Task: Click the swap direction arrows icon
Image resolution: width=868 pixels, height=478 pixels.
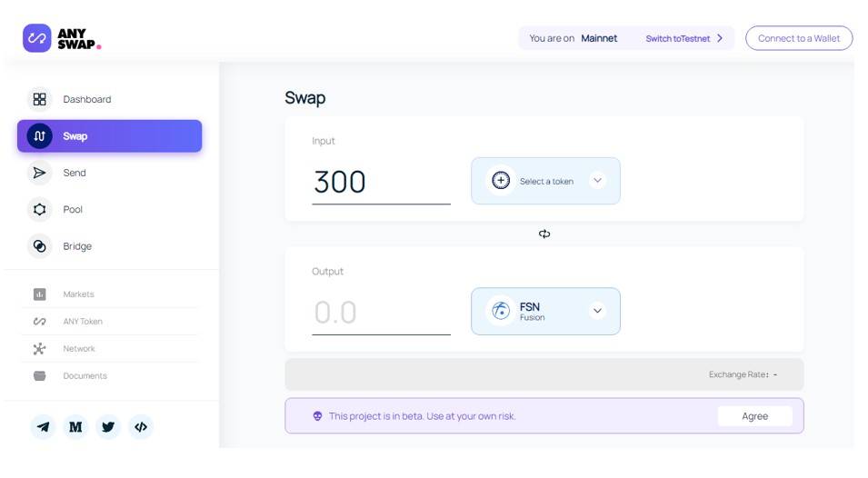Action: pyautogui.click(x=544, y=234)
